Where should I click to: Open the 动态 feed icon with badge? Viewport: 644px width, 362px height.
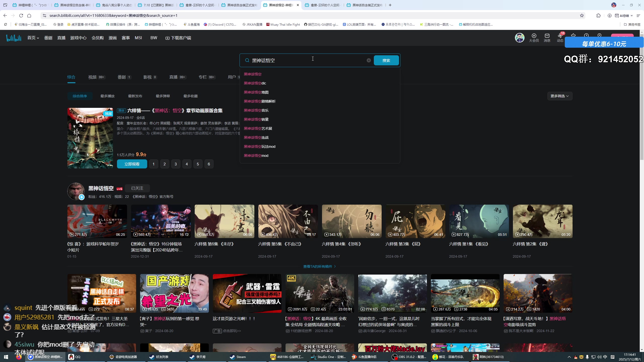pyautogui.click(x=560, y=38)
